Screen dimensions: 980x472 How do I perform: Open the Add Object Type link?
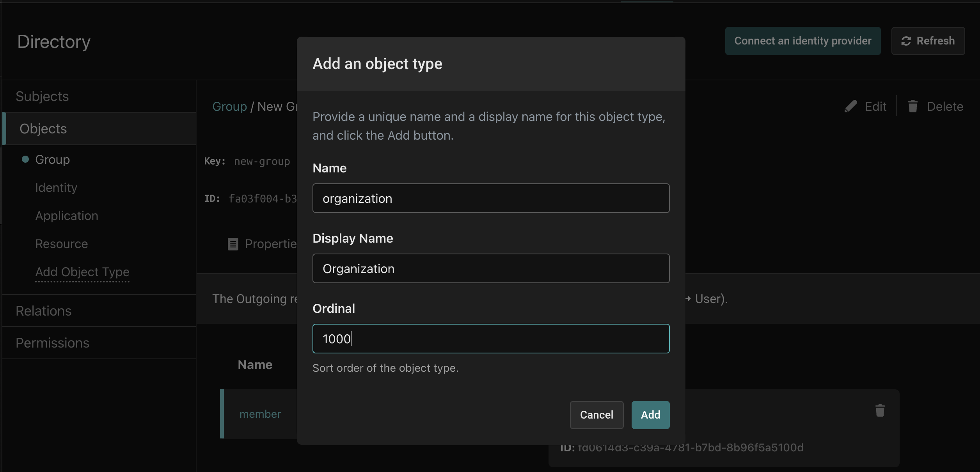(x=82, y=272)
